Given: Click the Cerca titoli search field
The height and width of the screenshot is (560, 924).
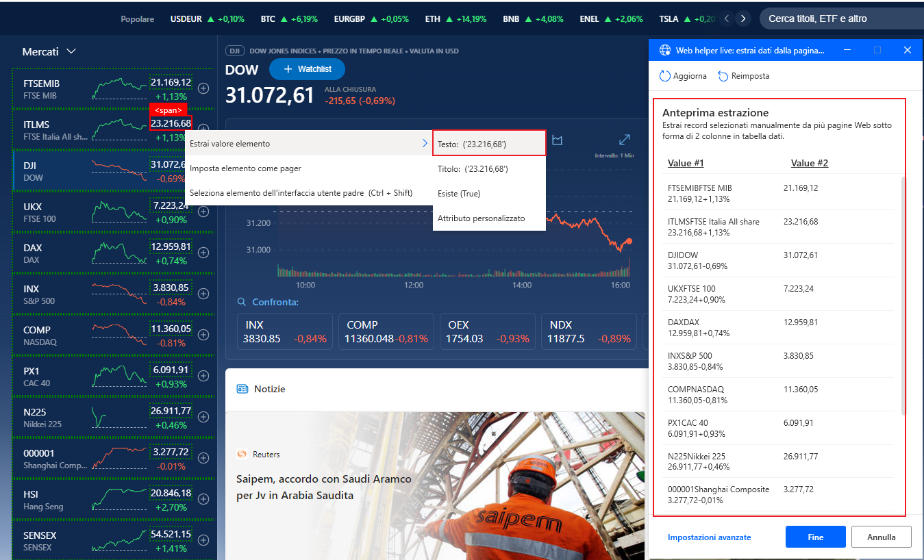Looking at the screenshot, I should click(841, 18).
